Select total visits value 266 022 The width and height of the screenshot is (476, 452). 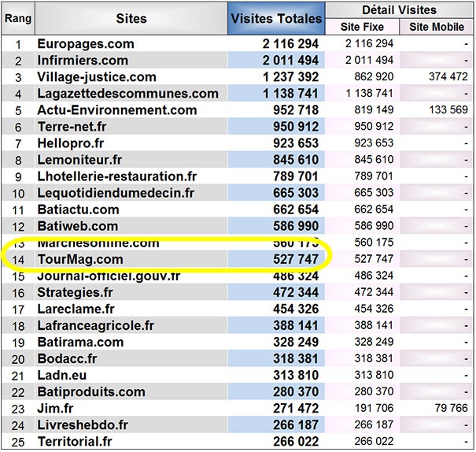[x=296, y=442]
